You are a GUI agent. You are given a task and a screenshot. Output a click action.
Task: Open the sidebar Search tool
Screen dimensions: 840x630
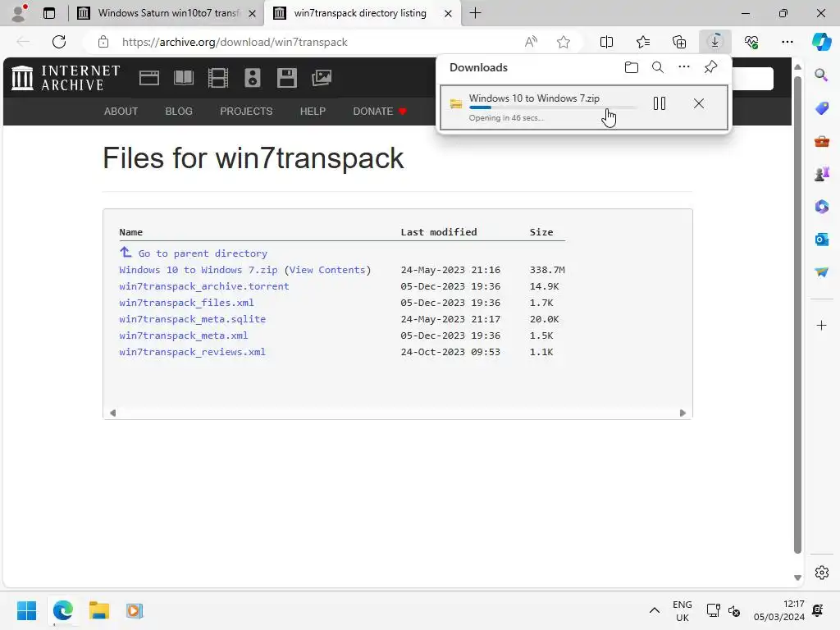821,75
